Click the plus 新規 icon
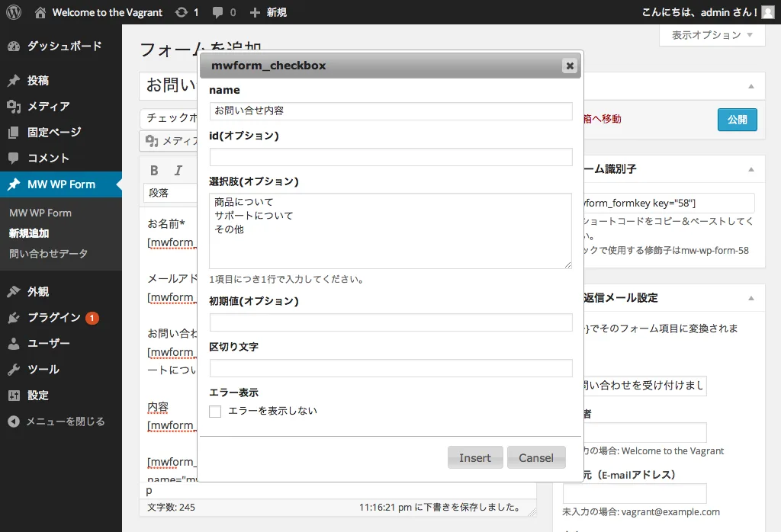Viewport: 781px width, 532px height. point(255,12)
